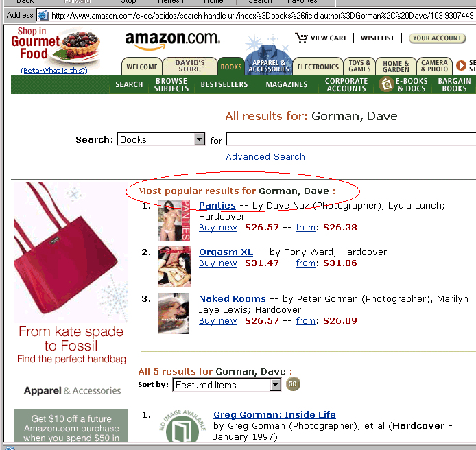Select Bestsellers in the green navigation bar
This screenshot has width=476, height=450.
(224, 84)
